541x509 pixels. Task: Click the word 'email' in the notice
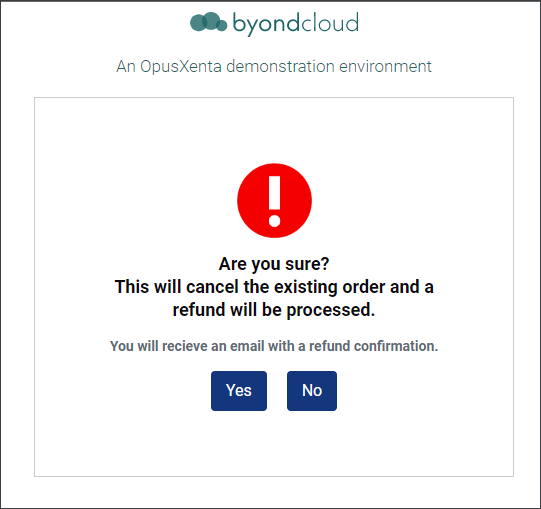pyautogui.click(x=247, y=346)
